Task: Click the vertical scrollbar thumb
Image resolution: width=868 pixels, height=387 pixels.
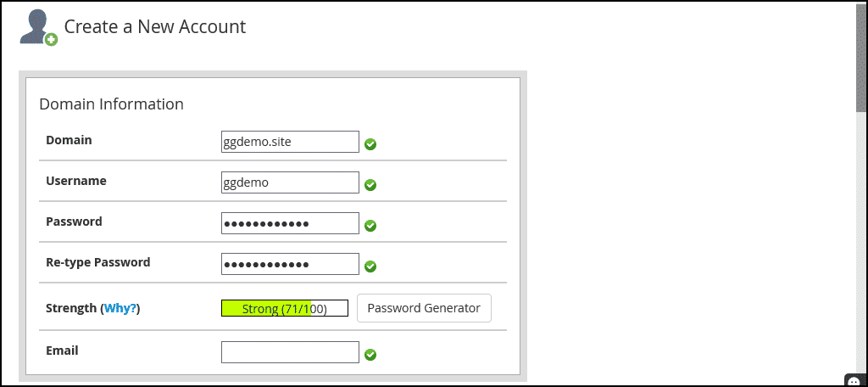Action: [x=861, y=57]
